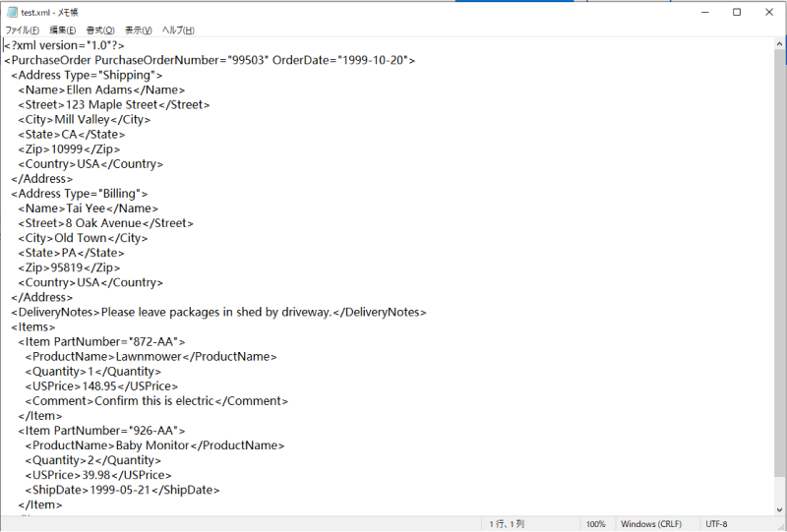Screen dimensions: 787x532
Task: Close the test.xml Notepad window
Action: point(769,12)
